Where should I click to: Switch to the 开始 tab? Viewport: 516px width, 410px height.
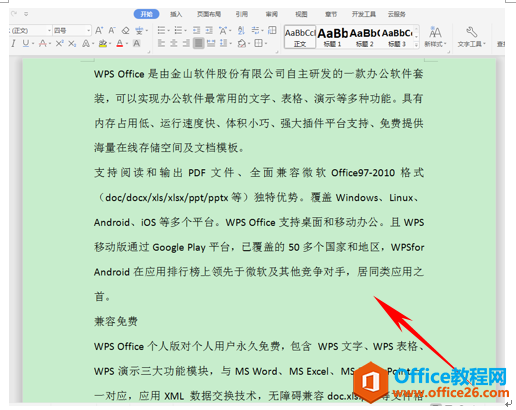[146, 14]
